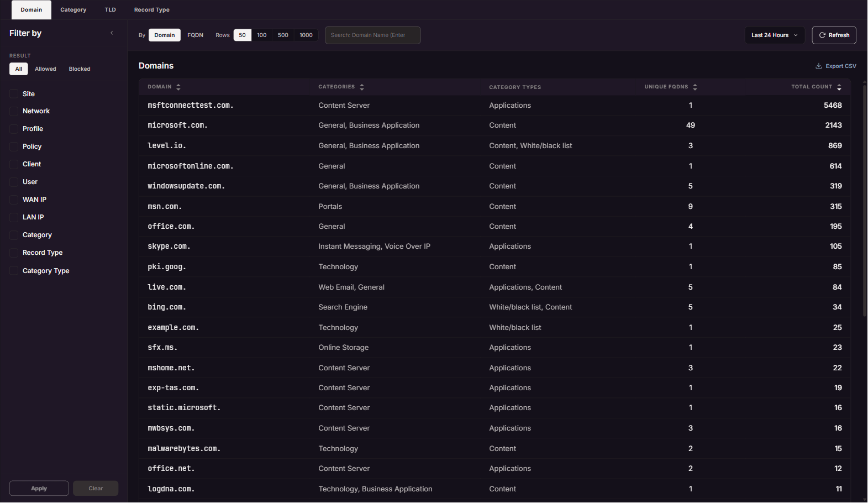Select the Blocked result filter
The image size is (868, 503).
80,69
